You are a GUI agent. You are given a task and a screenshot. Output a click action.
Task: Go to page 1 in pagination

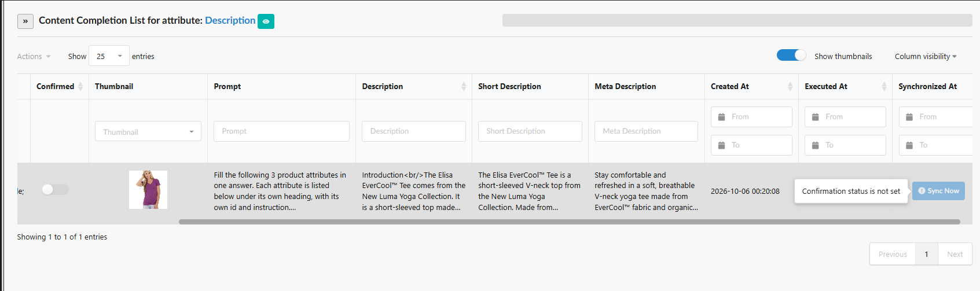click(x=927, y=254)
